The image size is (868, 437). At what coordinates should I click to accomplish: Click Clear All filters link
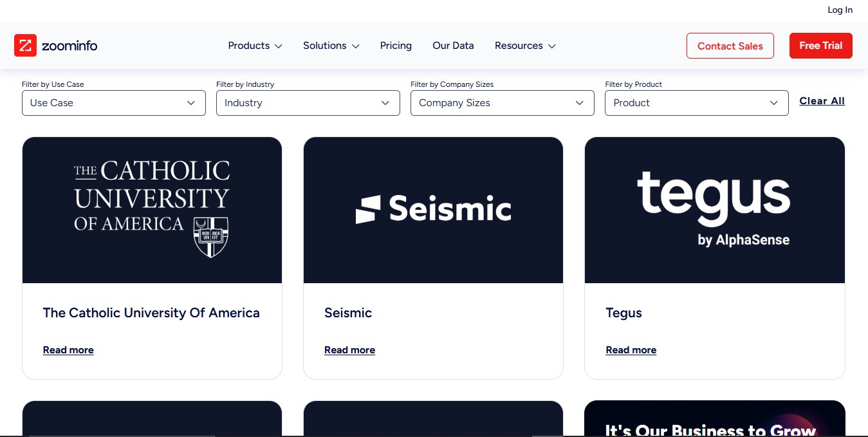[x=822, y=101]
